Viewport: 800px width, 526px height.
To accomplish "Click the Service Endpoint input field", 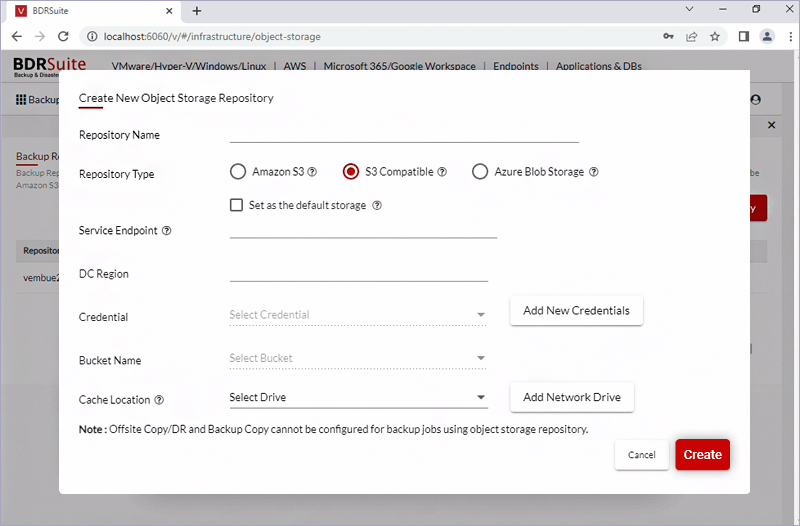I will pos(363,229).
